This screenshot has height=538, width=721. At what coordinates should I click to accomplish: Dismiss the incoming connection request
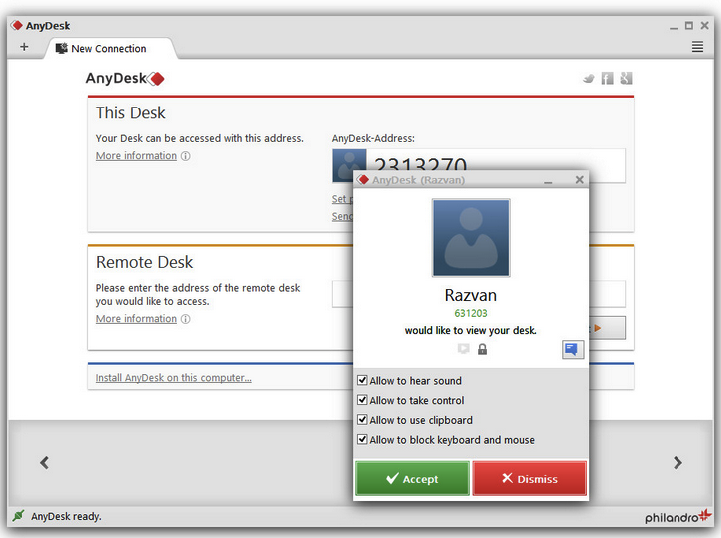[x=530, y=479]
